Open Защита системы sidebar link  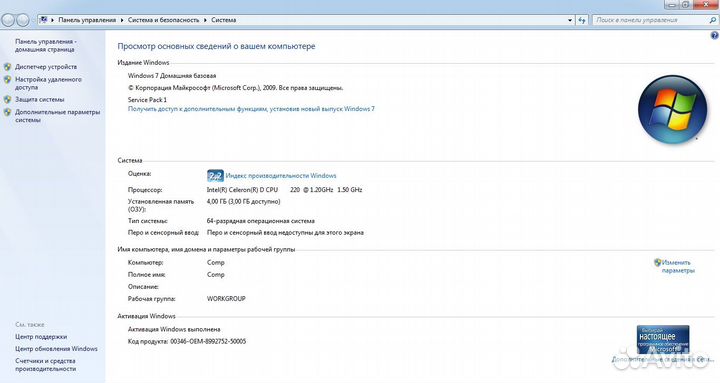tap(39, 99)
